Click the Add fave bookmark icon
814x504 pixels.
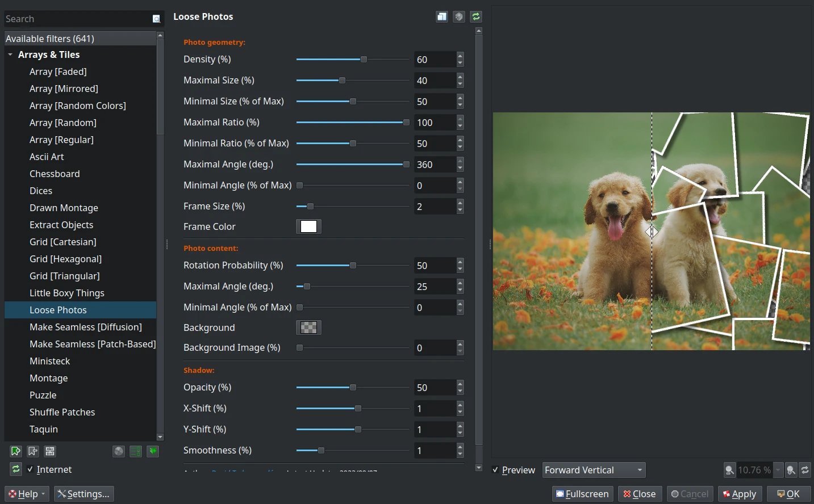(x=15, y=451)
